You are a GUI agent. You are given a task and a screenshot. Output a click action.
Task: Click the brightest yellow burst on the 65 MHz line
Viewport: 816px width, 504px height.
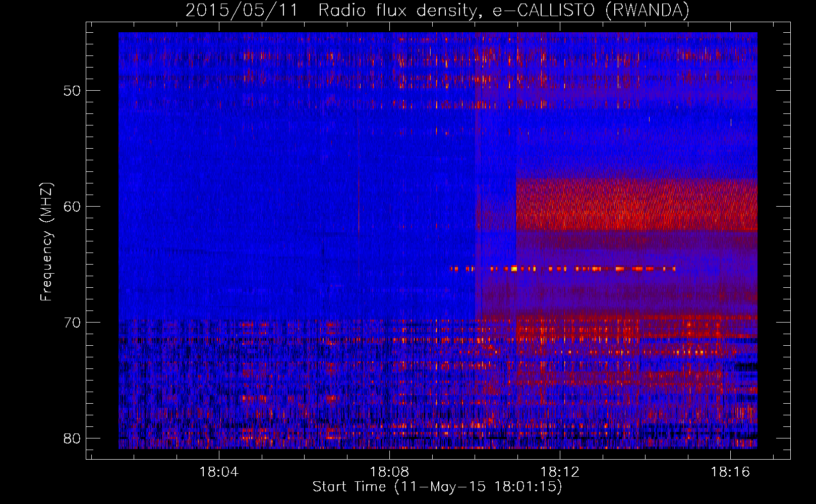click(514, 269)
